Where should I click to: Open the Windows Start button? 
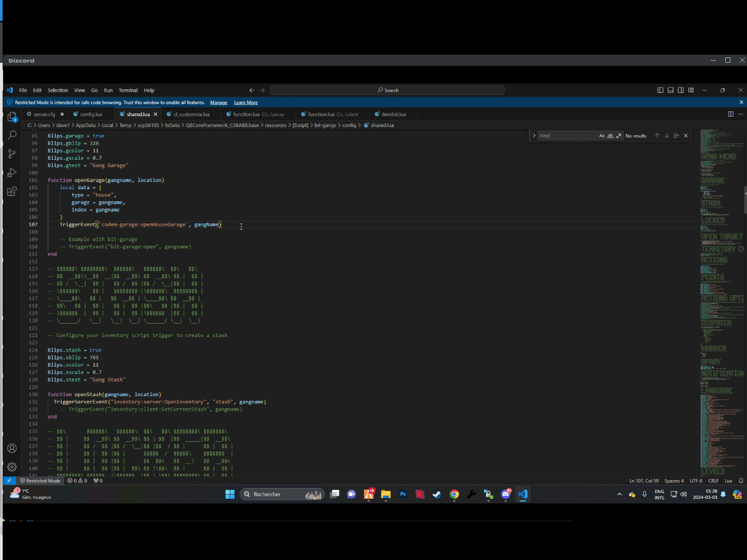230,494
